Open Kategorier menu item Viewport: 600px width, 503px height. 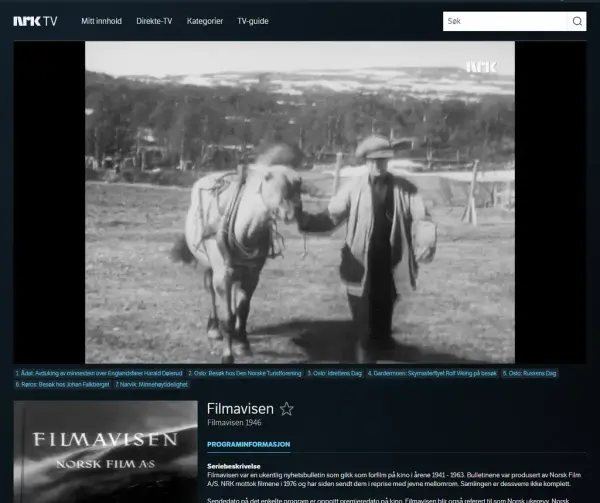(205, 21)
